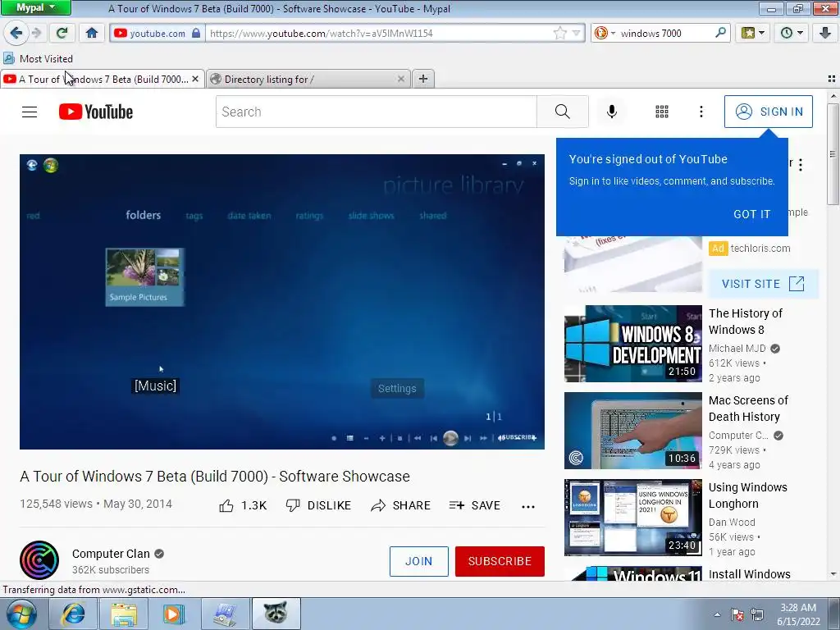Click the SIGN IN button
Viewport: 840px width, 630px height.
768,112
